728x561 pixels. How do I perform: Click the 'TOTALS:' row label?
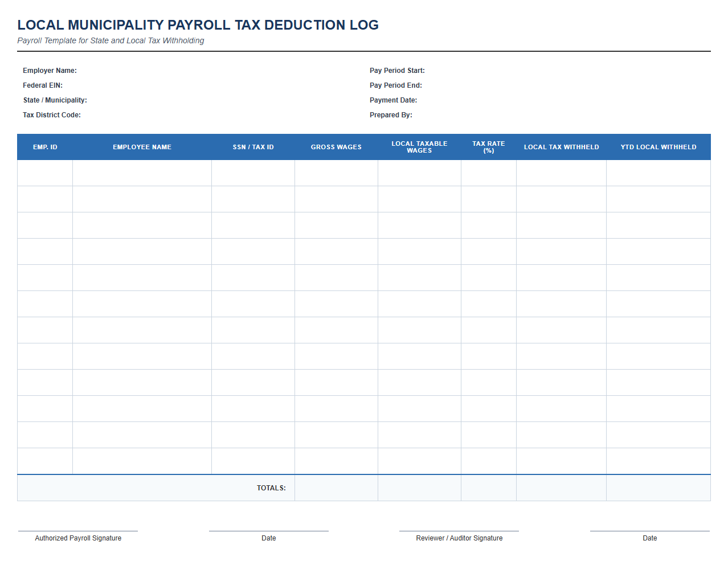271,488
